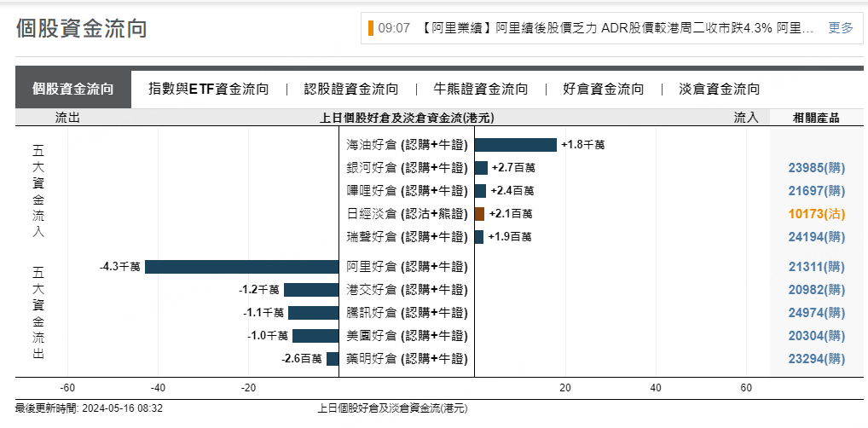Click the 瑞聲好倉 inflow bar
The height and width of the screenshot is (428, 868).
coord(479,237)
